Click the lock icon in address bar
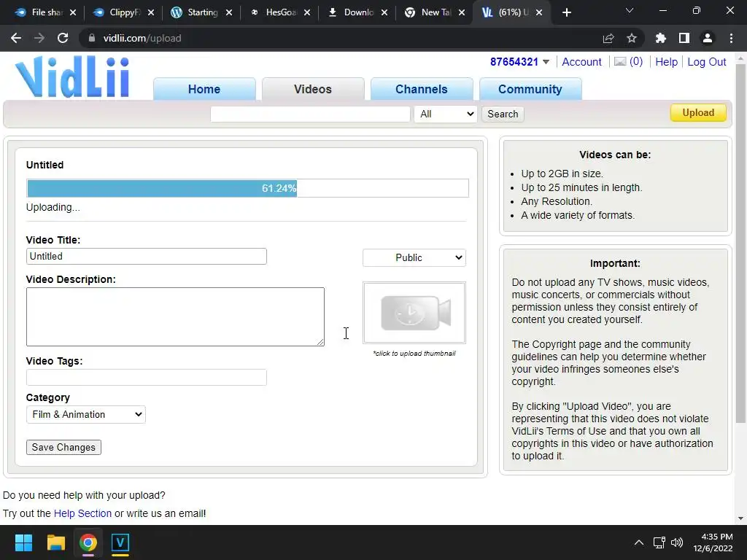 pos(91,38)
